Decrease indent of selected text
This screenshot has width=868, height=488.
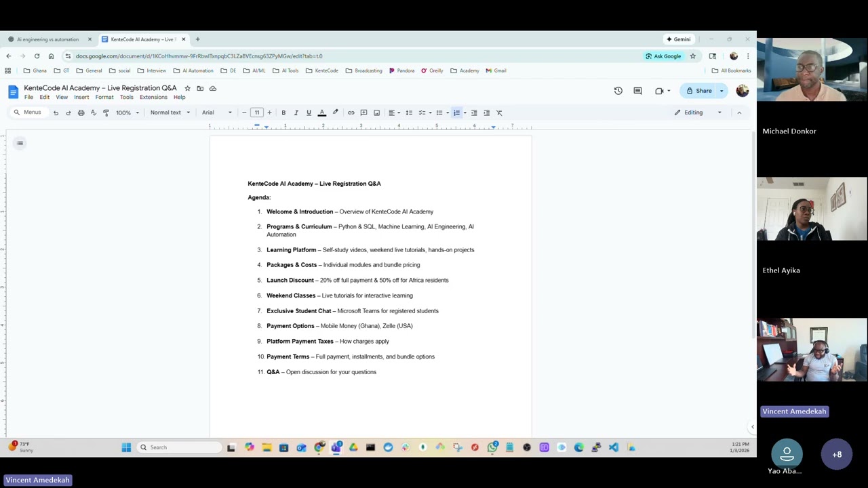474,113
